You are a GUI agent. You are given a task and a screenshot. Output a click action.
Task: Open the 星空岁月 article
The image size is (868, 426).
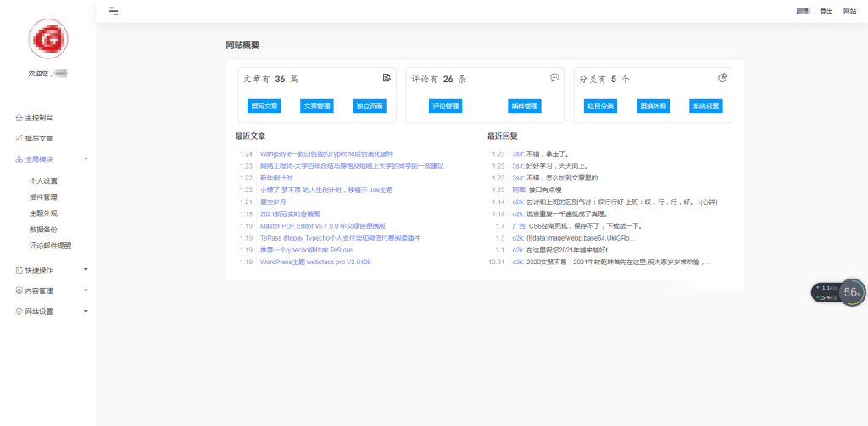pos(273,202)
